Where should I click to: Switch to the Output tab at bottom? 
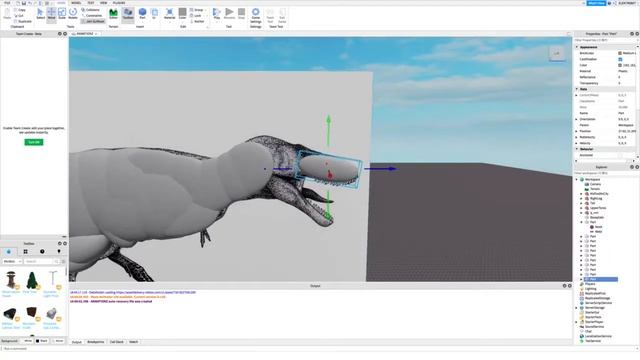point(77,342)
